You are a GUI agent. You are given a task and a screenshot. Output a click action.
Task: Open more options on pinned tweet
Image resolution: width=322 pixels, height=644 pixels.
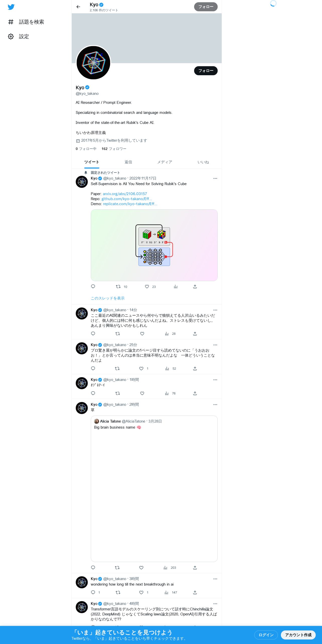[215, 178]
